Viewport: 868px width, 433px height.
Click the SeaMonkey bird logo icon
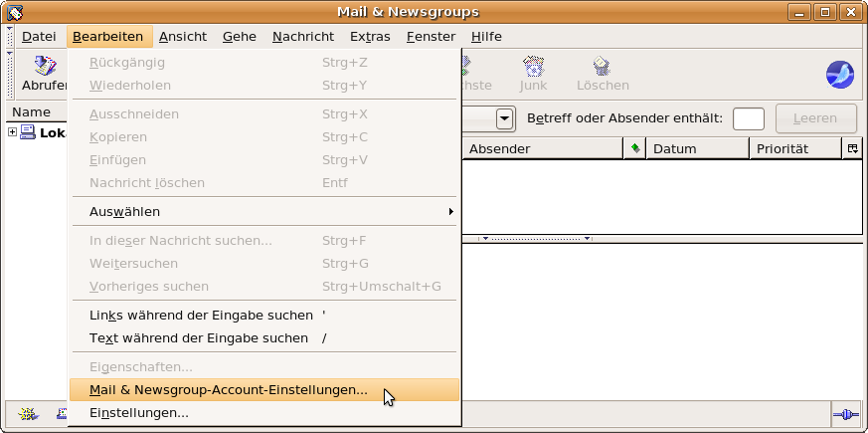click(x=840, y=75)
